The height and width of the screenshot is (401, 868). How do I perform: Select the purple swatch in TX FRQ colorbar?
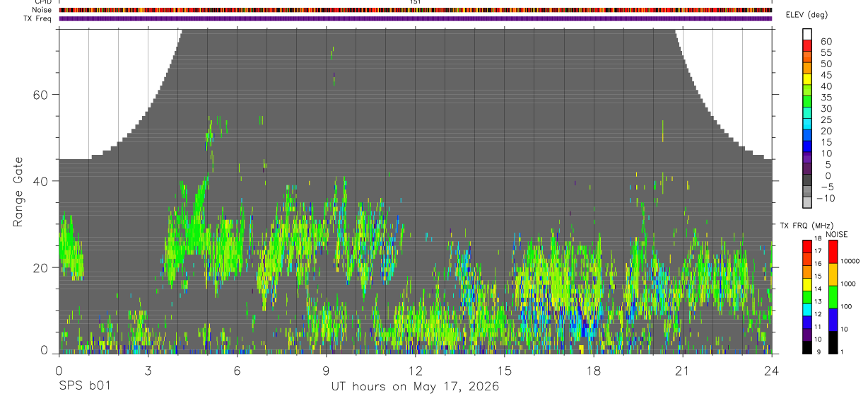[x=807, y=335]
